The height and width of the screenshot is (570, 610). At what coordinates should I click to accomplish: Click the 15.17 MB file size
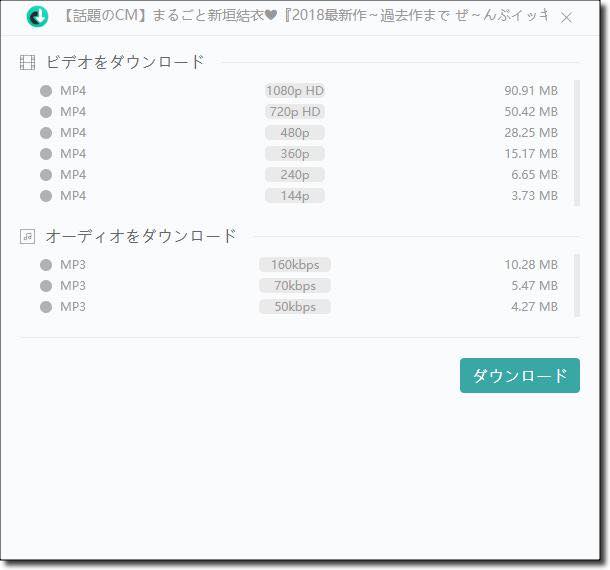click(531, 154)
